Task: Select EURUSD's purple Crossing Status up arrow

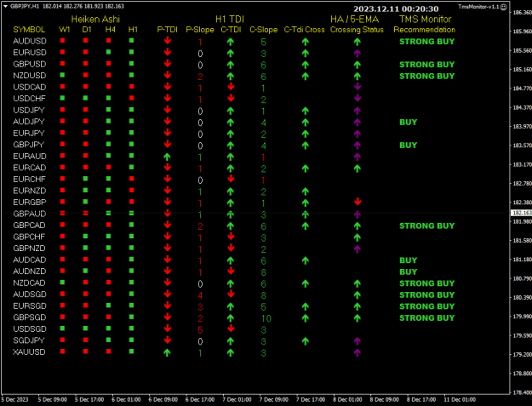Action: (x=358, y=54)
